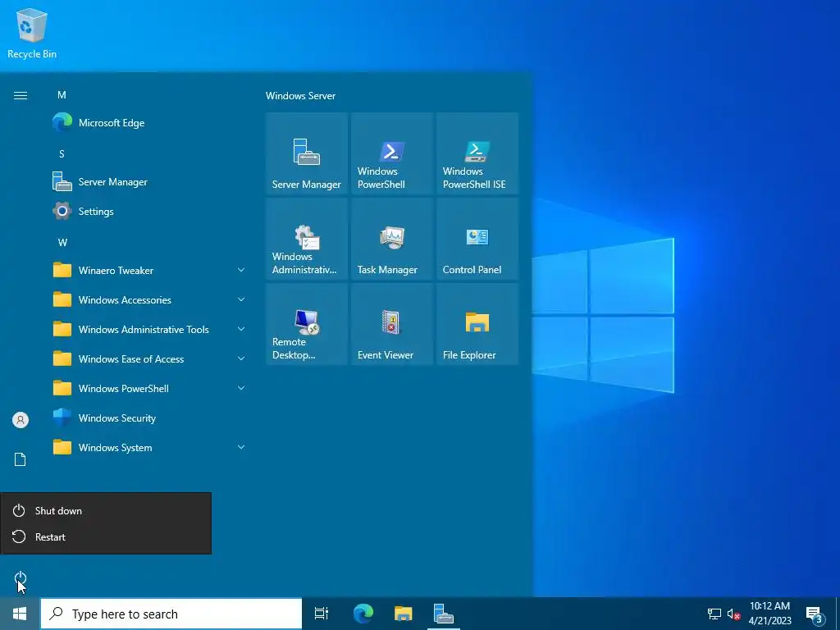Image resolution: width=840 pixels, height=630 pixels.
Task: Switch to Server Manager on the taskbar
Action: coord(444,614)
